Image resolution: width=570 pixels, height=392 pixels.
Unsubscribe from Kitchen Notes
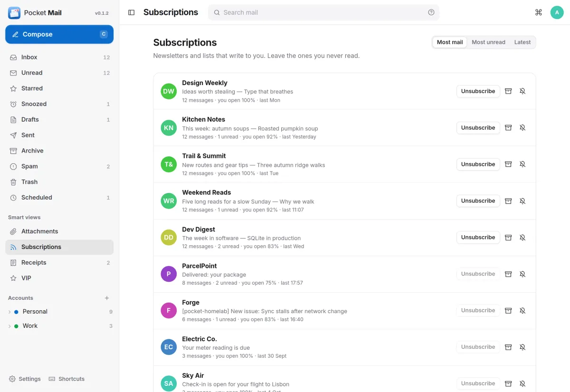tap(478, 128)
